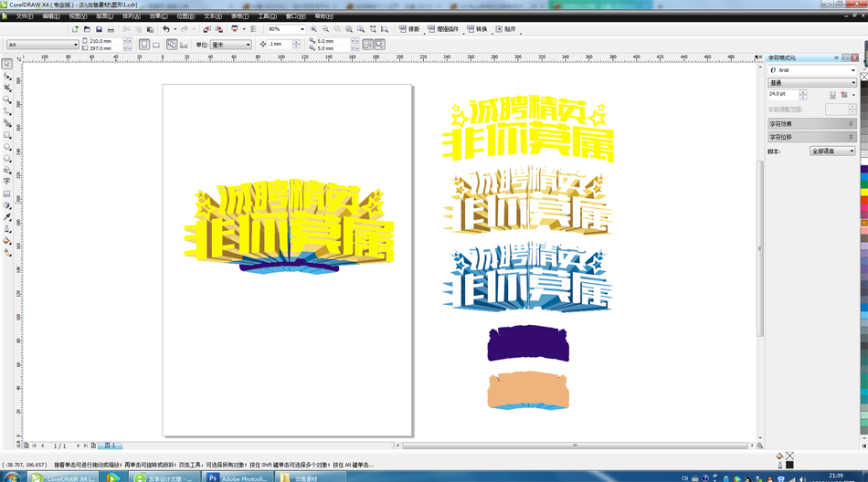Click the Print icon in the toolbar
The image size is (868, 482).
[111, 29]
